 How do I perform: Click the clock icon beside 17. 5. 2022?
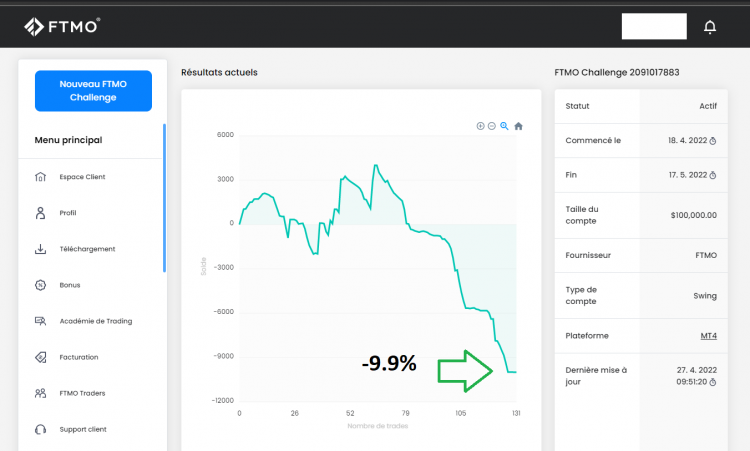pos(713,176)
